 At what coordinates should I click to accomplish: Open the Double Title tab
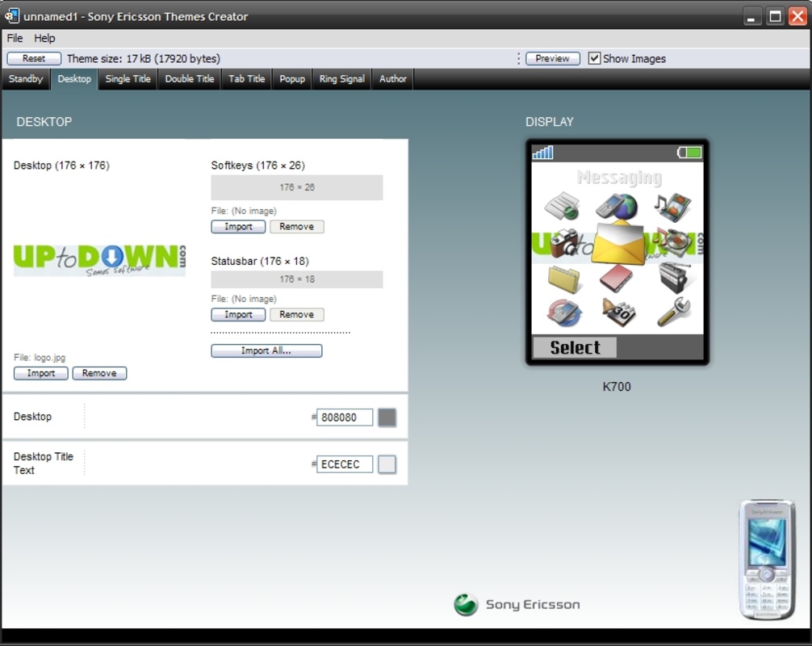tap(190, 79)
